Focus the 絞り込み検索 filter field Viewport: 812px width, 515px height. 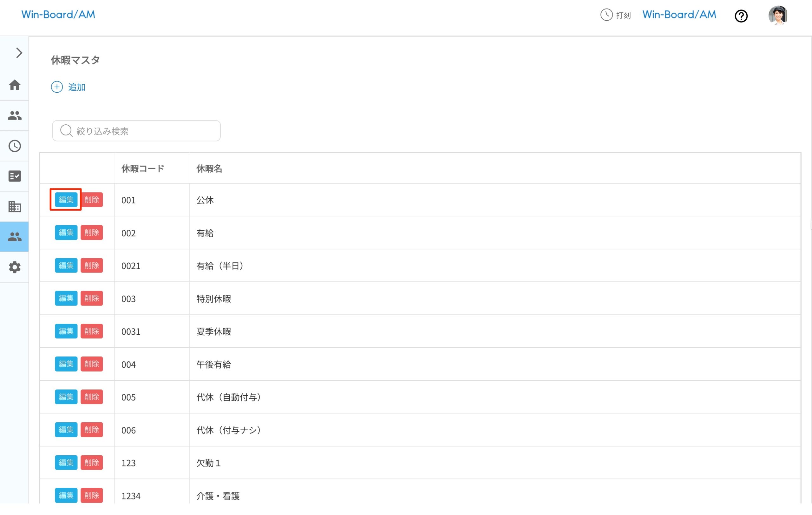pos(136,131)
